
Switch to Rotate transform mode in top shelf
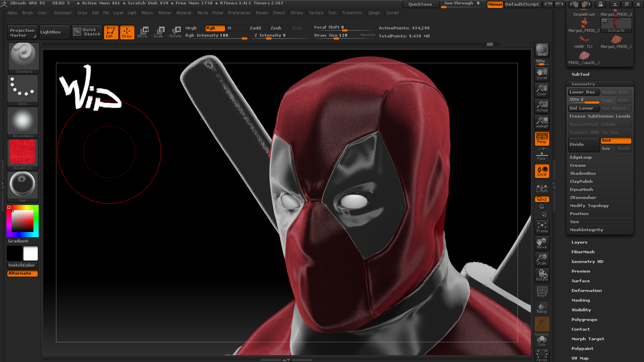point(176,32)
